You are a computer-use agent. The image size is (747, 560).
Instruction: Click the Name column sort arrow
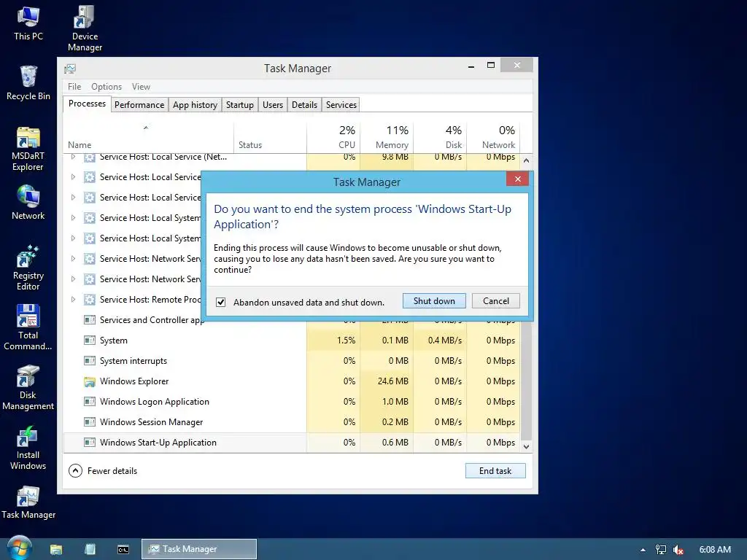146,128
